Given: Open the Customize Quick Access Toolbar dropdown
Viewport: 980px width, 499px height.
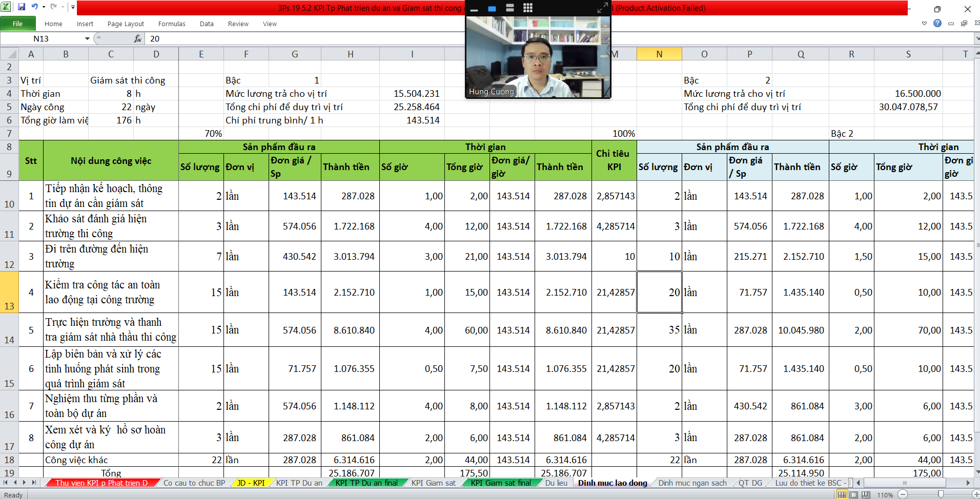Looking at the screenshot, I should pos(73,7).
